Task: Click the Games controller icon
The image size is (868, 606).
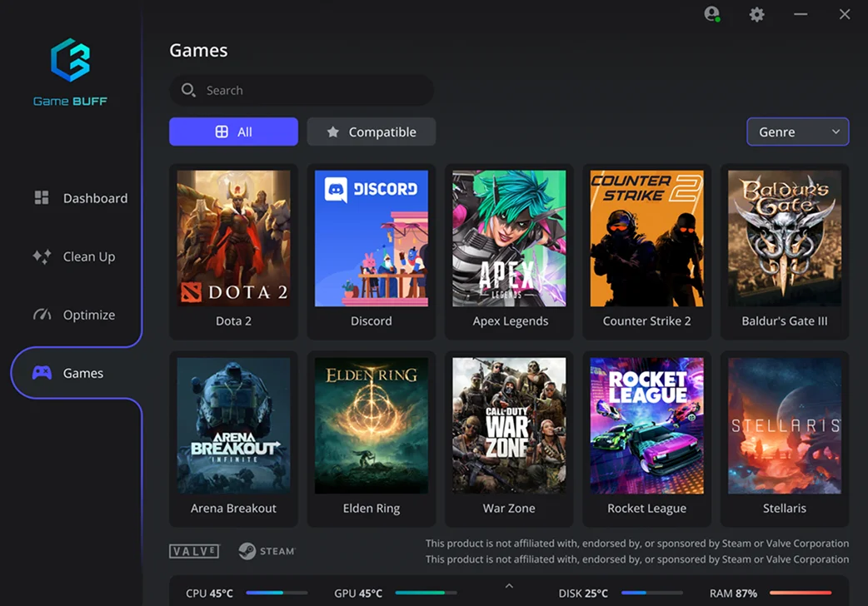Action: coord(42,373)
